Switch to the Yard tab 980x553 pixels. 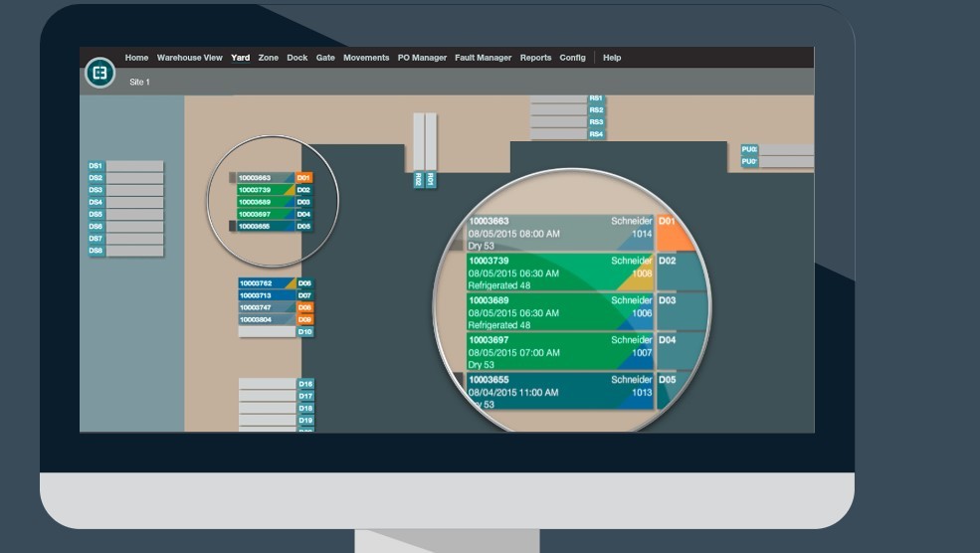240,58
